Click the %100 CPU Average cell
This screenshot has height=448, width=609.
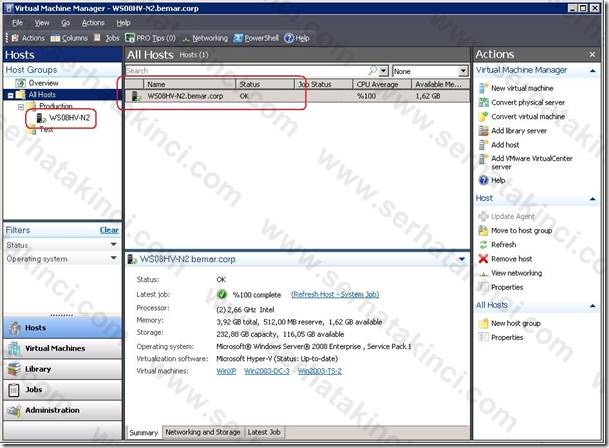[366, 96]
